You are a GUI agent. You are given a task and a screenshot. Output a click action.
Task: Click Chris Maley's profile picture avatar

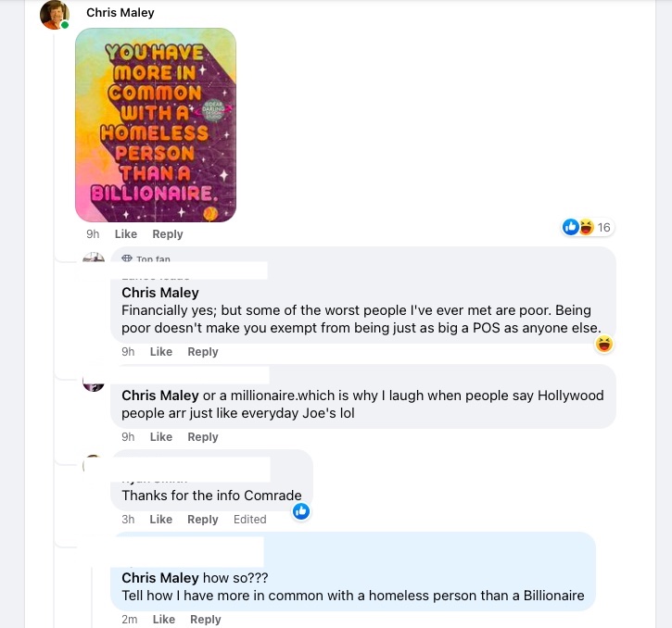point(56,14)
